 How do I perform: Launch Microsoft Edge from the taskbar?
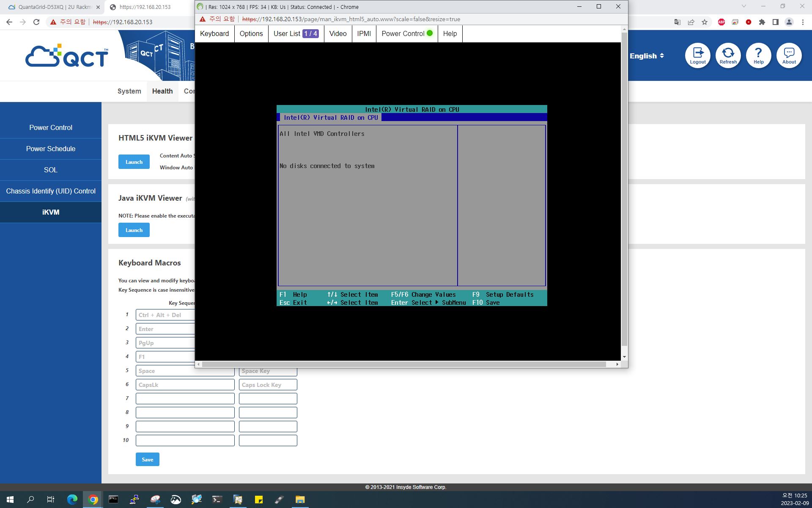click(72, 500)
